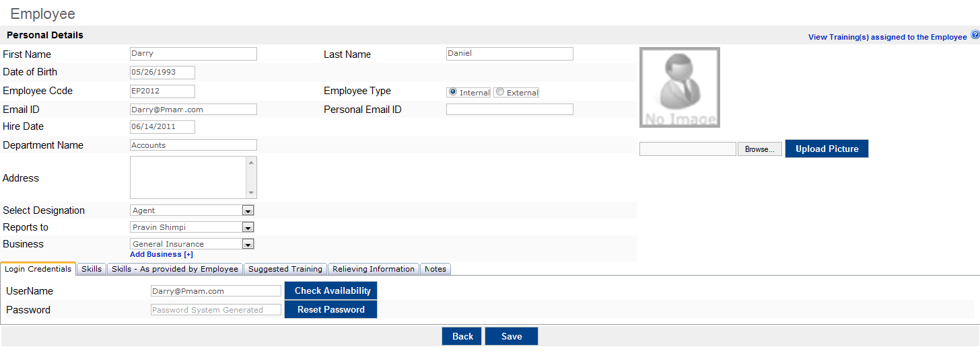Viewport: 980px width, 355px height.
Task: Switch to the Skills tab
Action: coord(92,269)
